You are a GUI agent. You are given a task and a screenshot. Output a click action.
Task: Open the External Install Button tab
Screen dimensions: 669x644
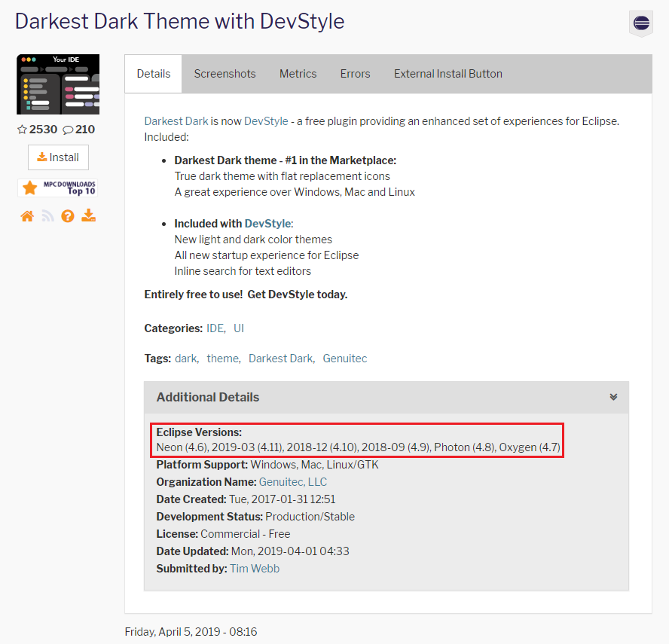click(x=448, y=74)
